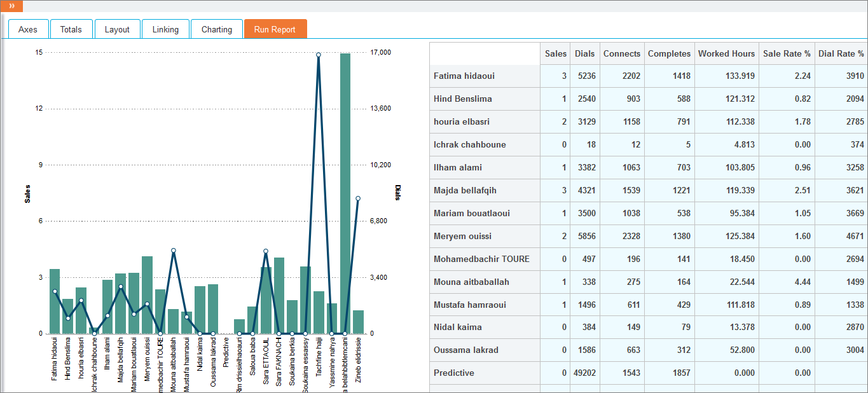The height and width of the screenshot is (393, 868).
Task: Click the Dial Rate % column header
Action: [841, 53]
